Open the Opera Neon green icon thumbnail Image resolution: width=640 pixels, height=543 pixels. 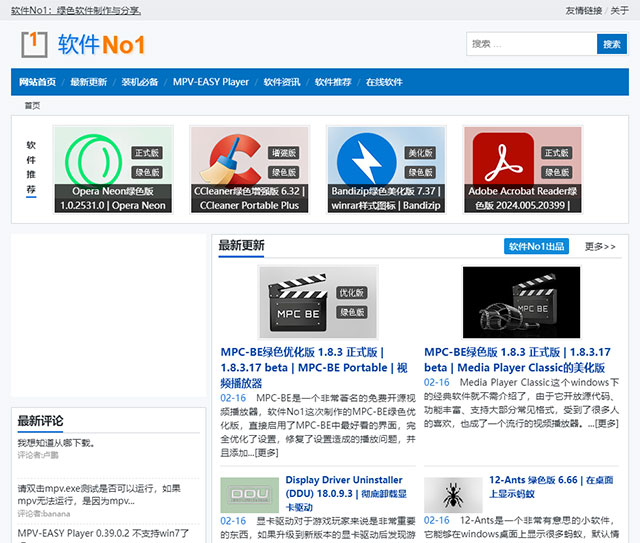point(112,160)
